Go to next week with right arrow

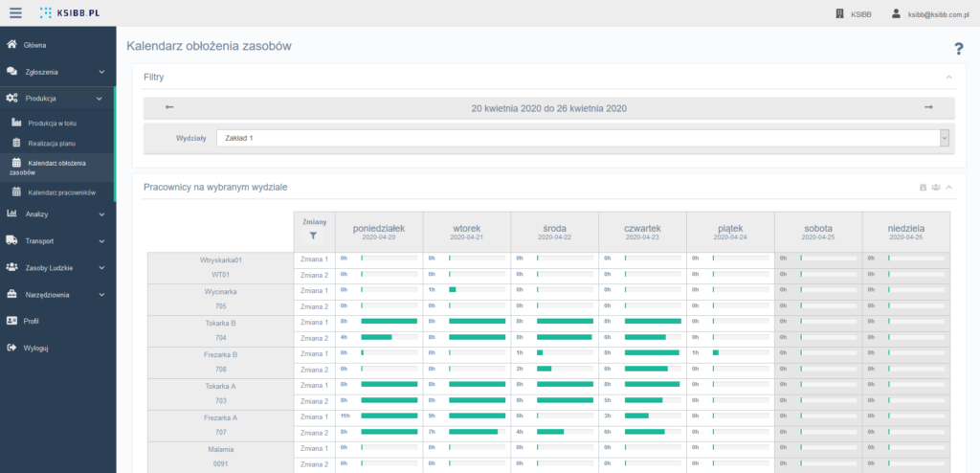(x=928, y=107)
